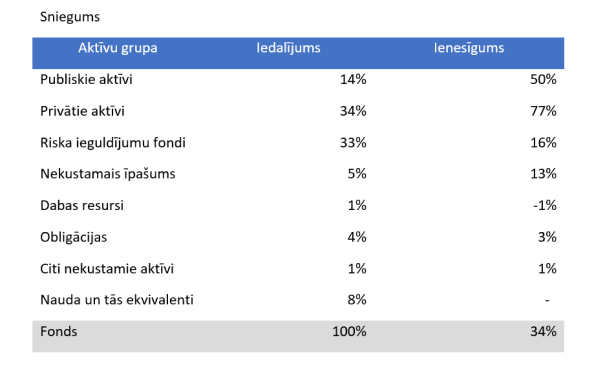Click the Publiskie aktīvi row label

click(x=86, y=80)
